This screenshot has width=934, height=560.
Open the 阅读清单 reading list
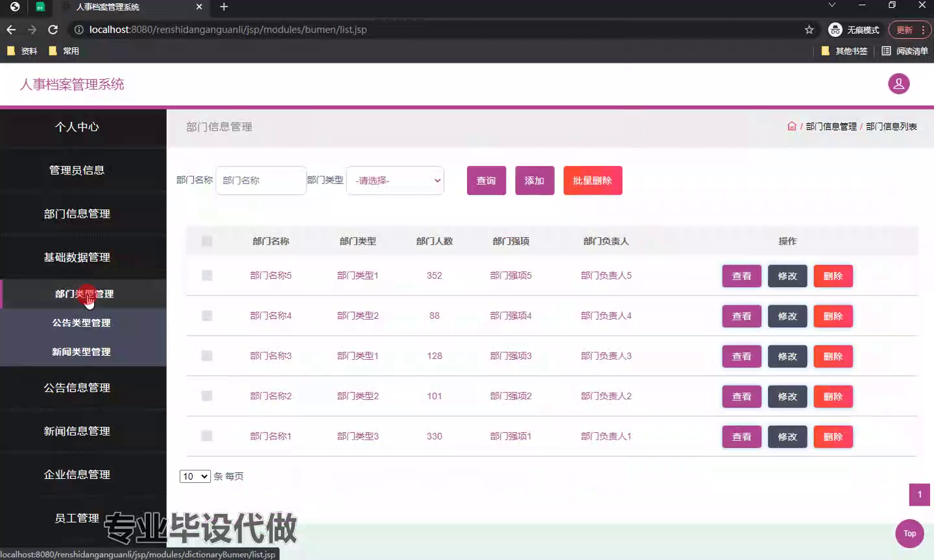click(905, 51)
